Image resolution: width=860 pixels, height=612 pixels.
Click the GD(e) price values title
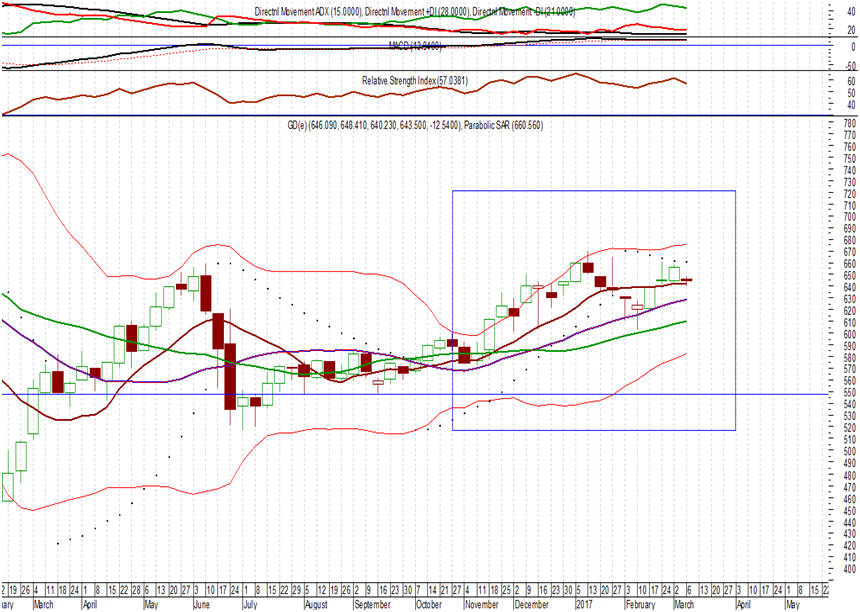(x=374, y=126)
